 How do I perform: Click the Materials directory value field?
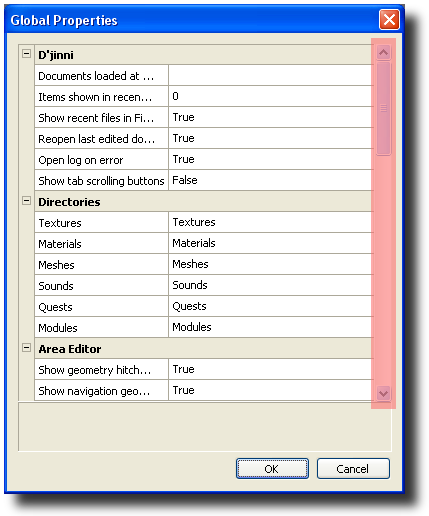[271, 243]
